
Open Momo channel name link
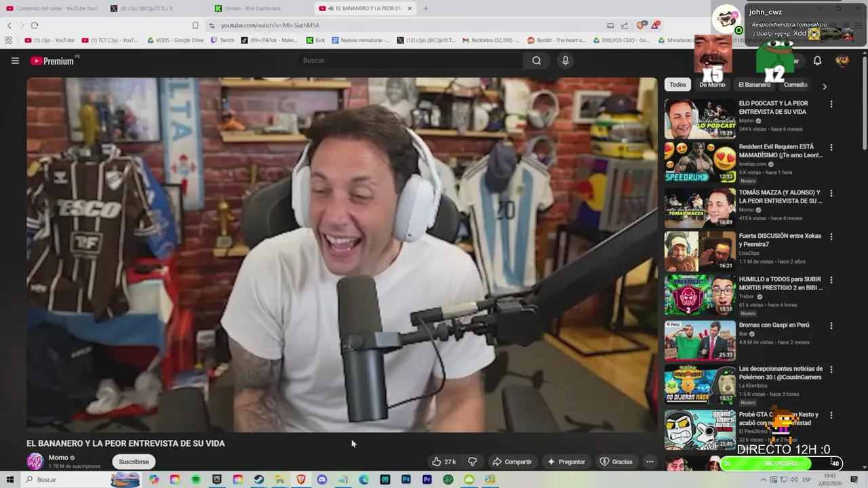click(58, 457)
